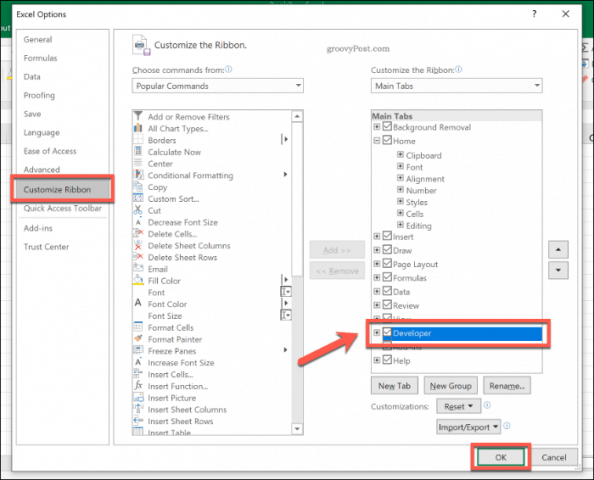Expand the Clipboard group node
Screen dimensions: 594x480
click(x=400, y=155)
